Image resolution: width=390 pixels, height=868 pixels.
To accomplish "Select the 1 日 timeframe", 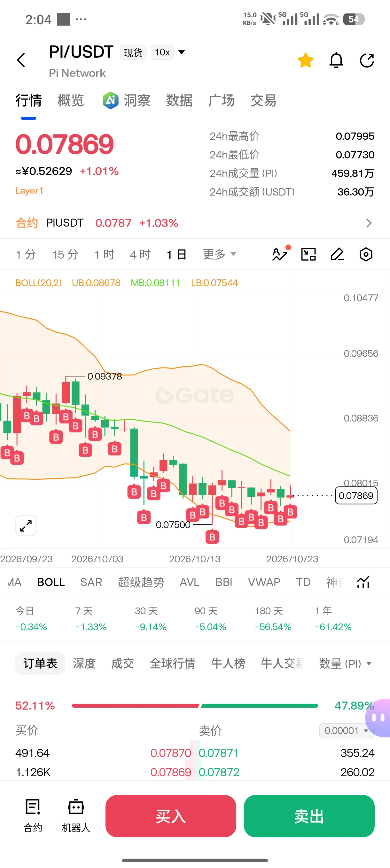I will tap(176, 254).
